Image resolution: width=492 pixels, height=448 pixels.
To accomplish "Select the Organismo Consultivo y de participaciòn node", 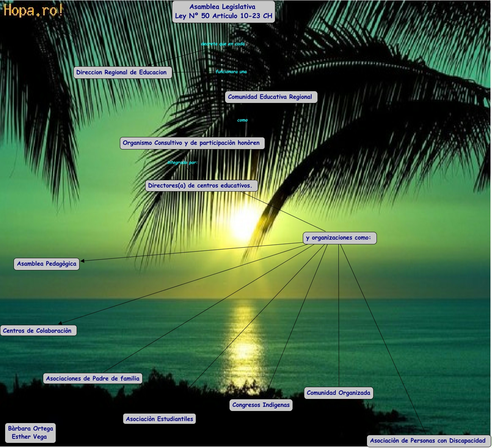I will (x=191, y=143).
